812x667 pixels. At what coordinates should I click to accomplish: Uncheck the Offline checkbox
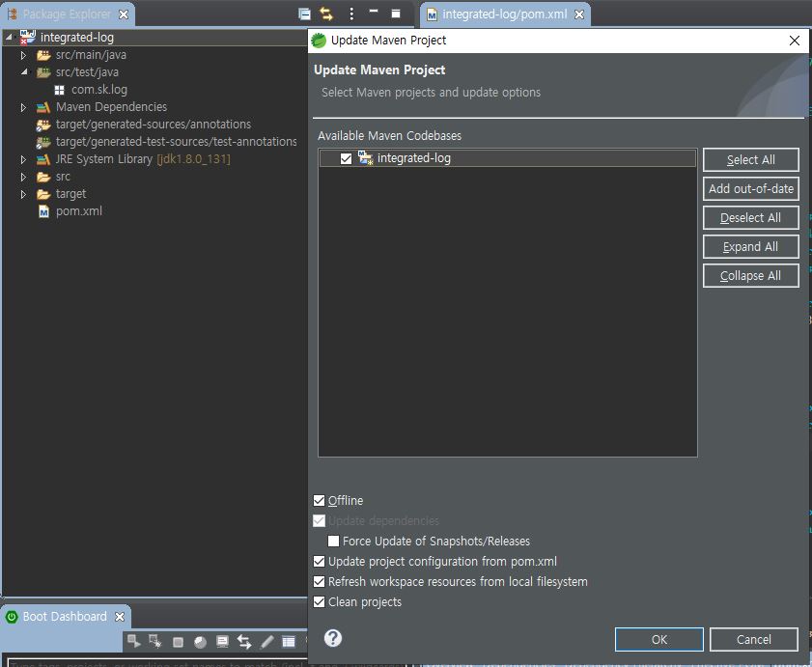pyautogui.click(x=320, y=501)
